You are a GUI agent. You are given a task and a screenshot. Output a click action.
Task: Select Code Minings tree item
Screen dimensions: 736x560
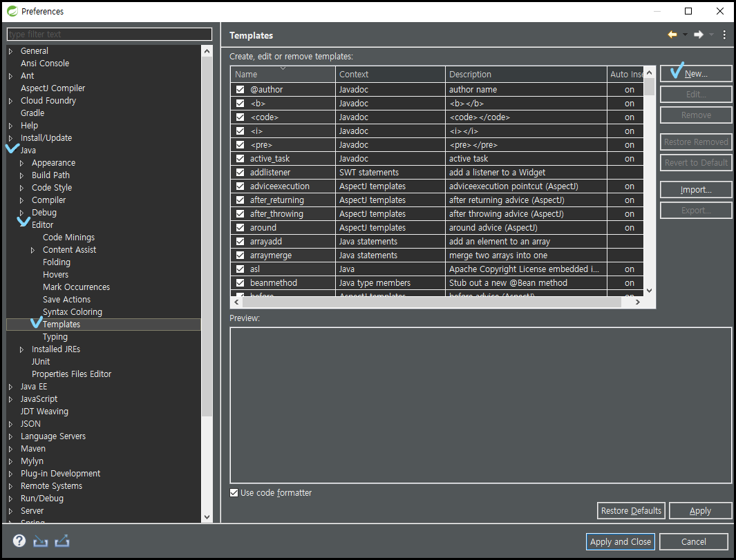68,238
